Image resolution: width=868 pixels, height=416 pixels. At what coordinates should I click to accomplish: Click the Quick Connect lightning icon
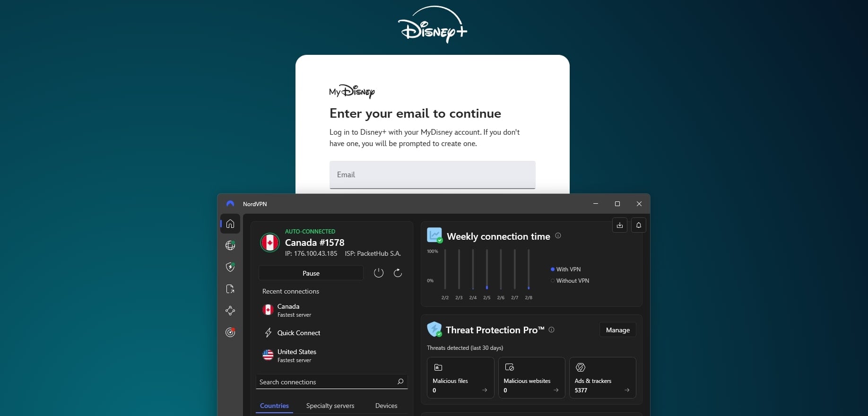pos(268,333)
